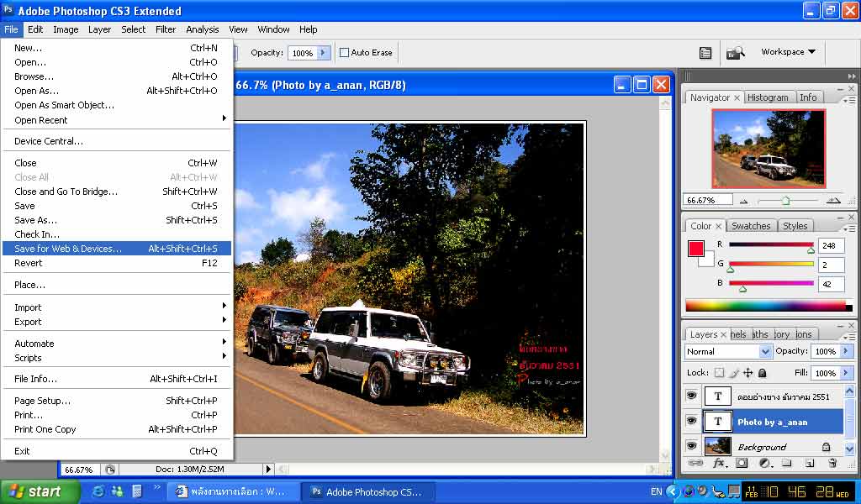Click the add layer mask icon
Screen dimensions: 861x504
[x=742, y=463]
